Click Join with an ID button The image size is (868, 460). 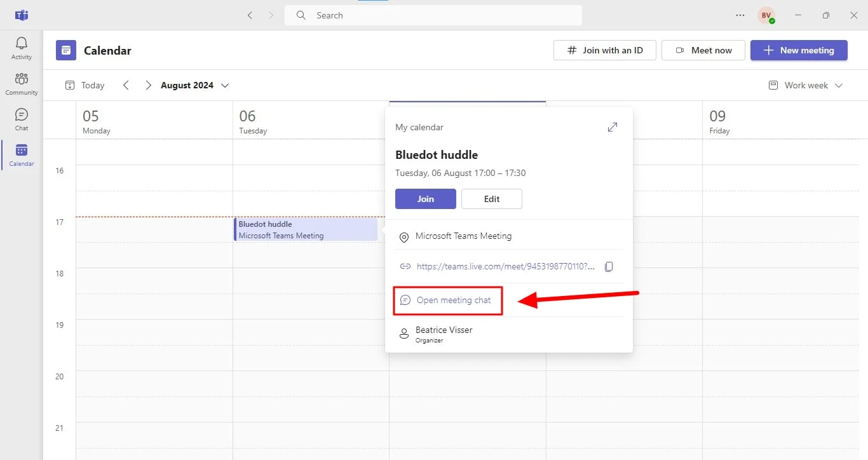pos(605,50)
